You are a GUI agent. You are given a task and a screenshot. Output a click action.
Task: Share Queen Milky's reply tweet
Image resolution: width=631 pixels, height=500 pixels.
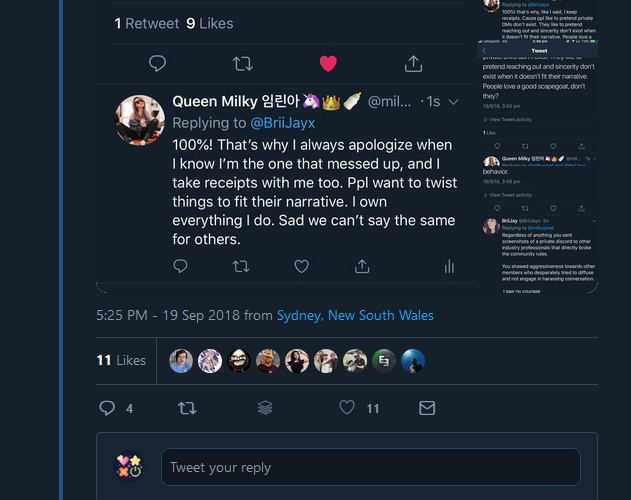362,266
